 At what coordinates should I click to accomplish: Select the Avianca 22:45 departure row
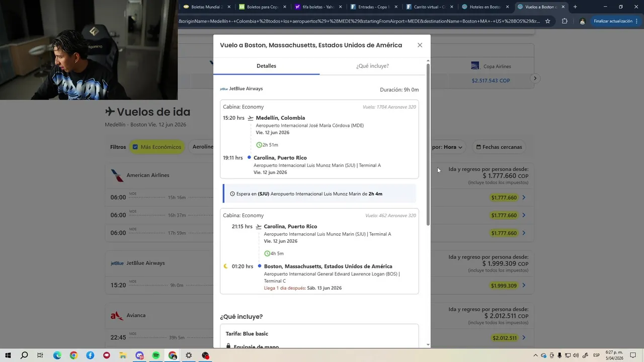[319, 337]
